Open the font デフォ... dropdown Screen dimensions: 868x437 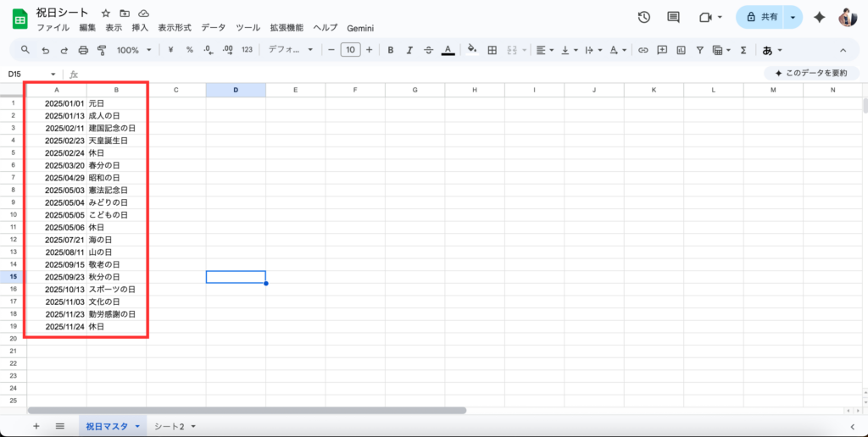[x=291, y=50]
